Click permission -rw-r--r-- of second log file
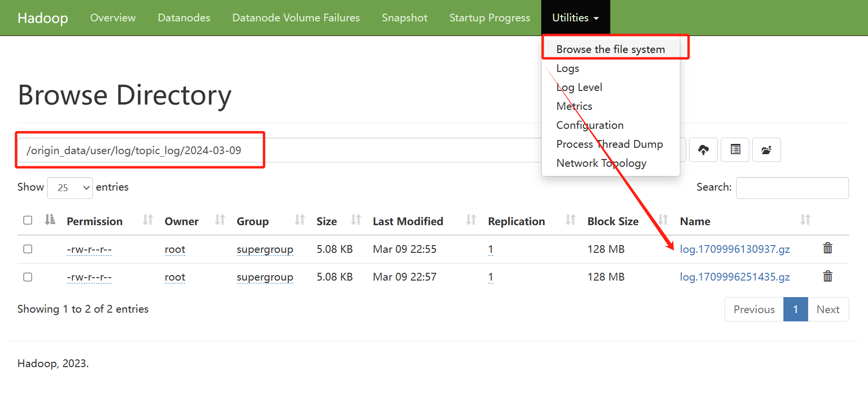This screenshot has height=407, width=868. point(89,277)
